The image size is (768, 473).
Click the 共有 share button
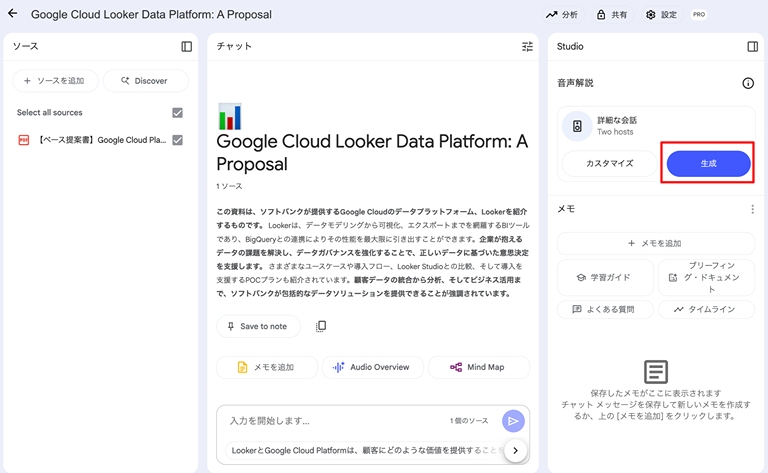tap(611, 15)
